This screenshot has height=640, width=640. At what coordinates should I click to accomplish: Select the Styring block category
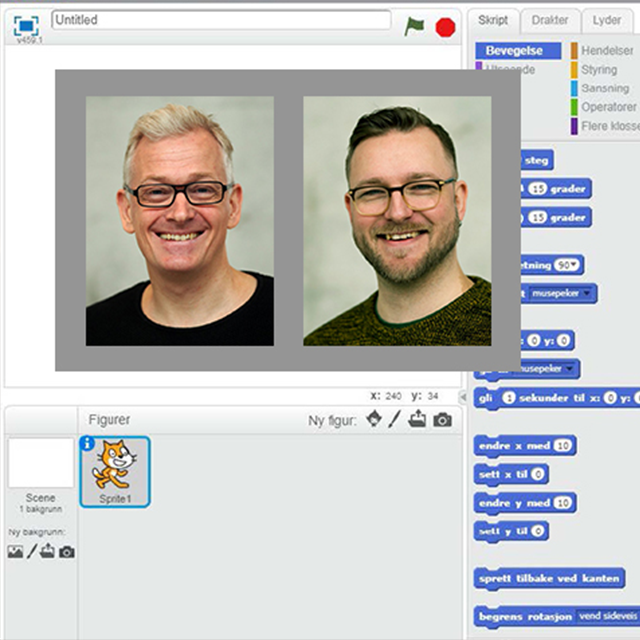pyautogui.click(x=595, y=70)
